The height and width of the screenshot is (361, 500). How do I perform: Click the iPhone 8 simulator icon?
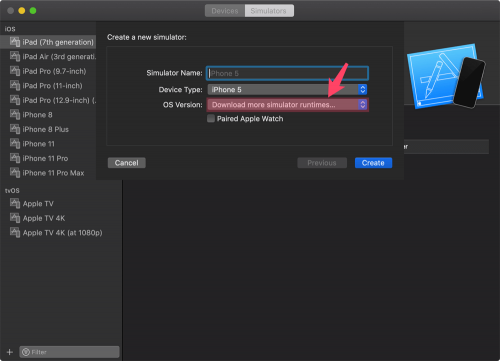(15, 115)
